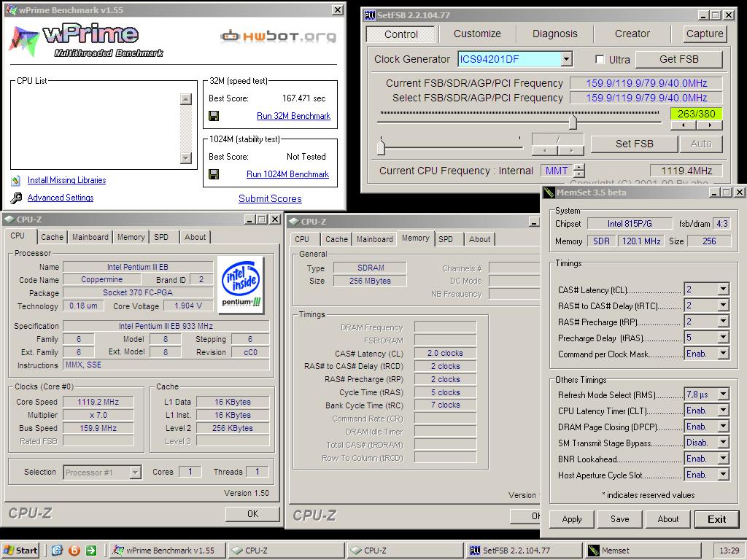Open the Cache tab in left CPU-Z window
Screen dimensions: 747x560
52,237
